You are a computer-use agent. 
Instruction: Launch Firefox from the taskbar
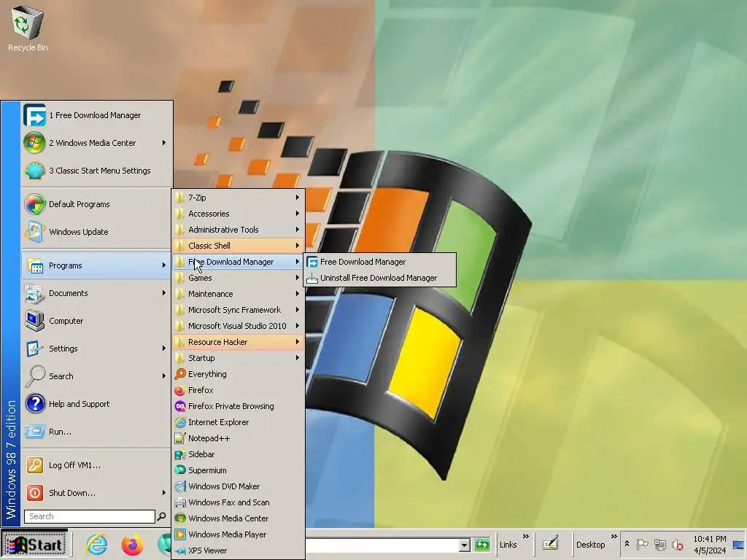coord(132,545)
